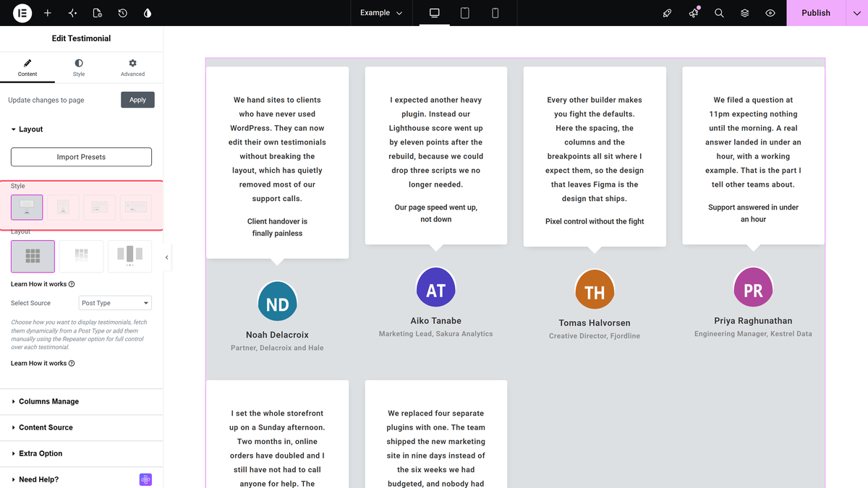Image resolution: width=868 pixels, height=488 pixels.
Task: Click 'Engineering Manager, Kestrel Data' text
Action: [x=753, y=334]
